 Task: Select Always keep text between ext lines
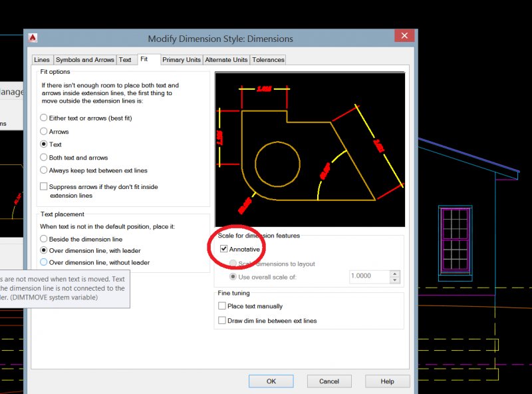(44, 170)
